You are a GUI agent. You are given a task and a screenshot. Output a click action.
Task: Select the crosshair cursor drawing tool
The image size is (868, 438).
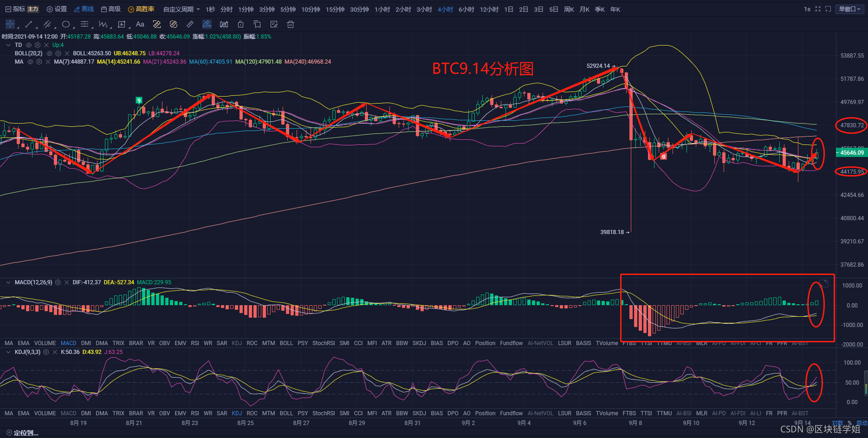pyautogui.click(x=10, y=24)
